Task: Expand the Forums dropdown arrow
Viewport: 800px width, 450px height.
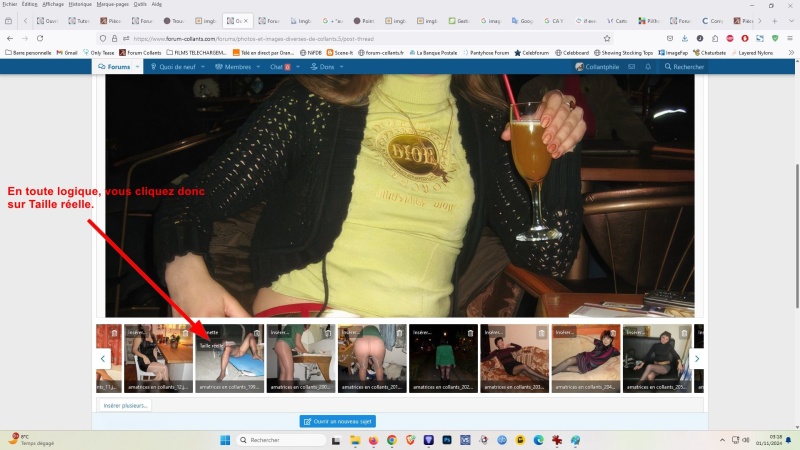Action: click(x=137, y=67)
